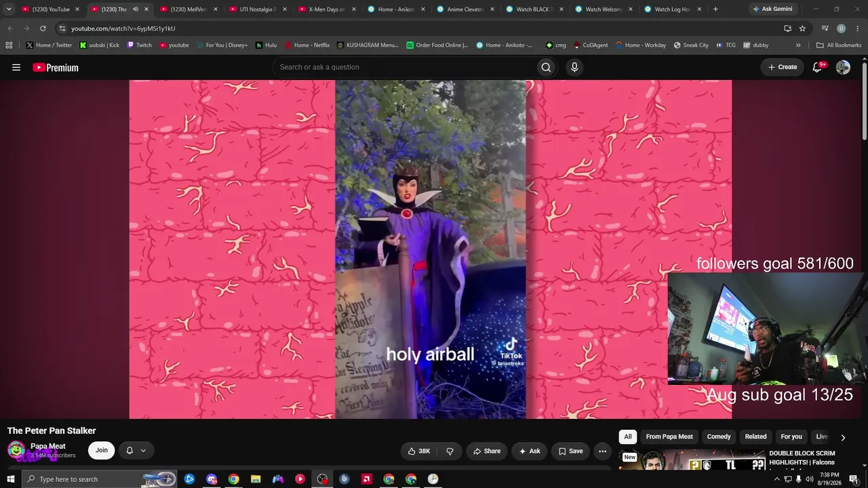The height and width of the screenshot is (488, 868).
Task: Click the Windows taskbar search box
Action: (x=100, y=479)
